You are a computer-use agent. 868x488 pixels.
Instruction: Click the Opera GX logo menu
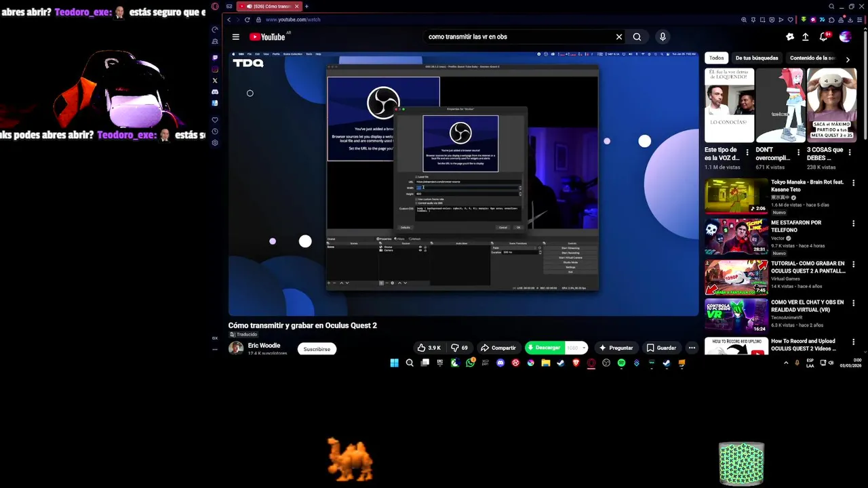click(215, 6)
